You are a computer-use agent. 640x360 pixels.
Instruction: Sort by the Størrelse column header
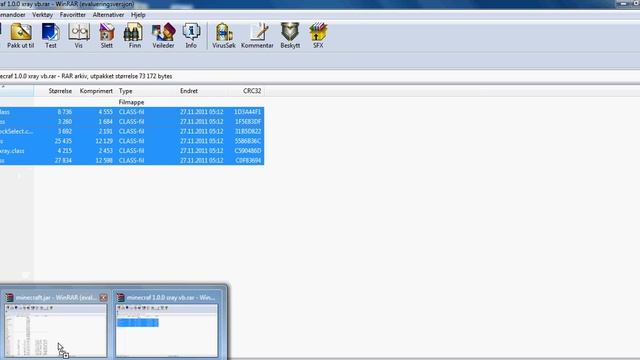[60, 91]
